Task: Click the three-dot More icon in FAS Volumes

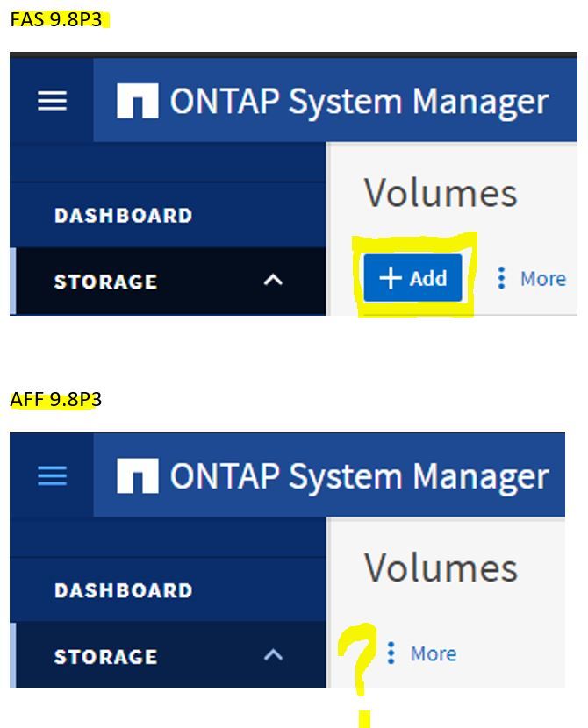Action: (501, 278)
